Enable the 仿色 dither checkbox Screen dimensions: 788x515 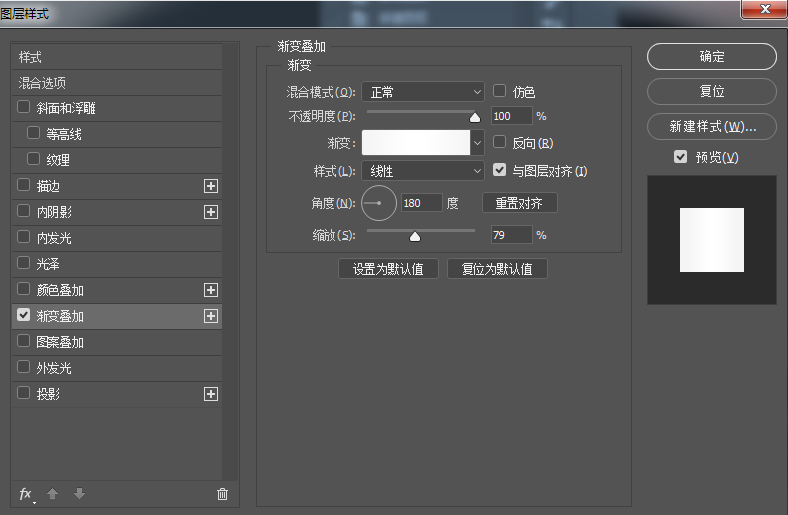point(499,91)
